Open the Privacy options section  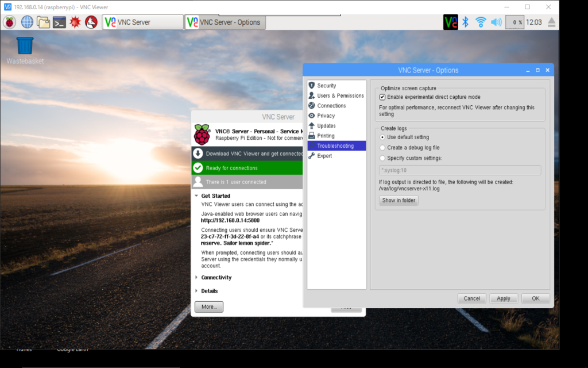(336, 116)
